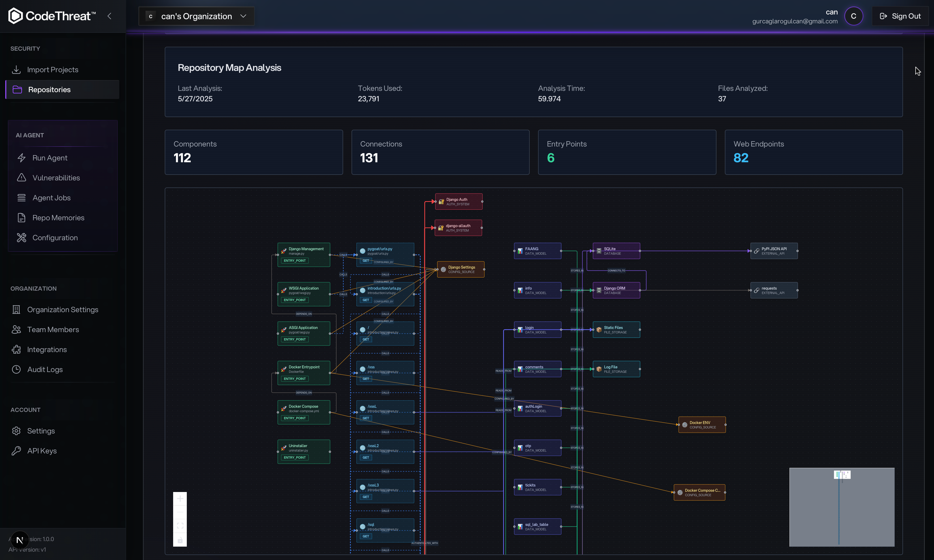Select the pygoat/urls.py endpoint node

pos(385,255)
